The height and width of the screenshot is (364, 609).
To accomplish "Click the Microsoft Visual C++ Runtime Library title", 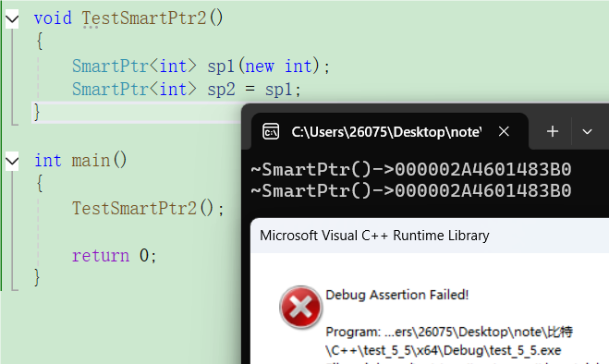I will point(374,236).
